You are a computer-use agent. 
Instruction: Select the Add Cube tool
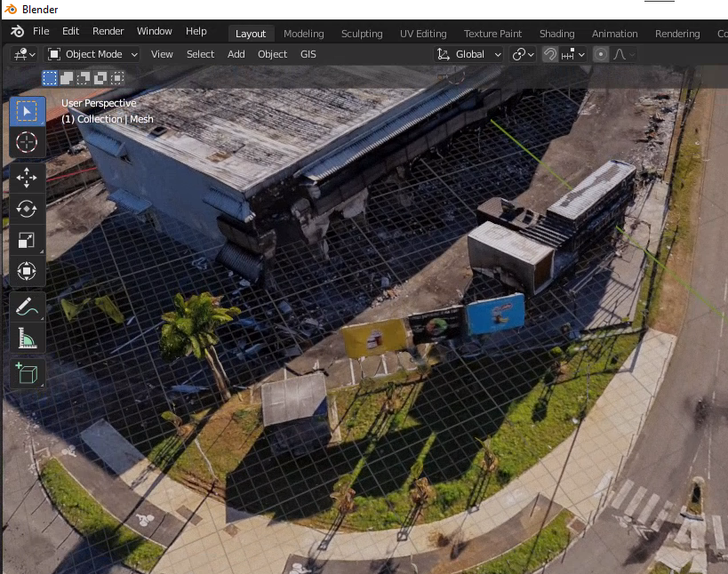(x=27, y=373)
